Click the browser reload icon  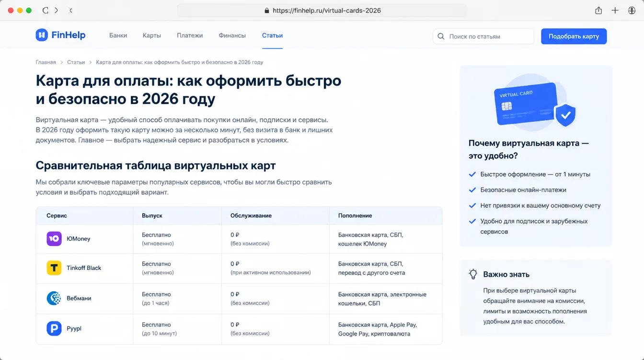click(x=46, y=10)
